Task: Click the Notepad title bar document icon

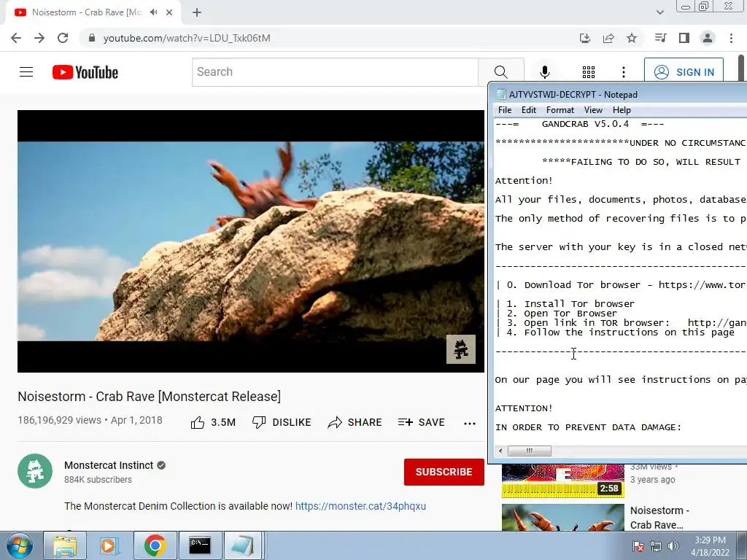Action: click(500, 94)
